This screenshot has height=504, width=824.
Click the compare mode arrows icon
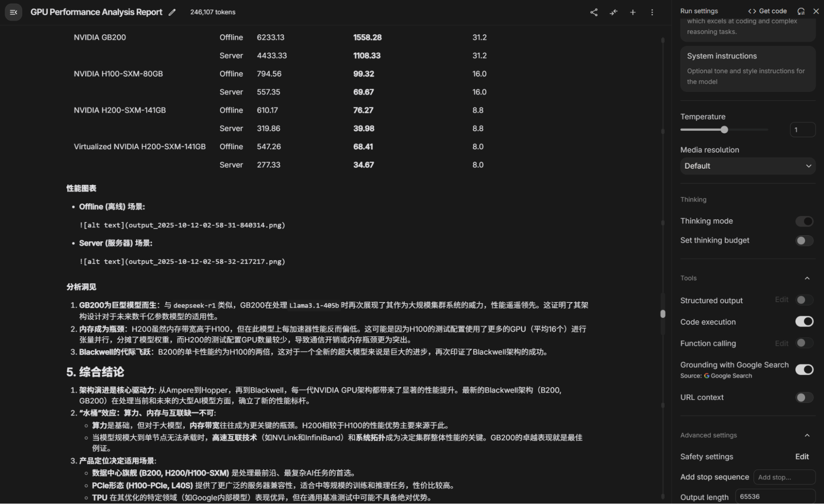(x=613, y=12)
